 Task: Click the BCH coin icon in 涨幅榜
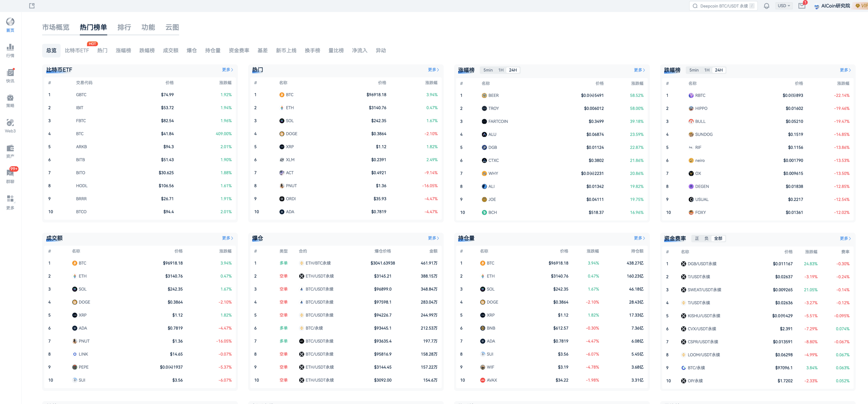coord(484,213)
